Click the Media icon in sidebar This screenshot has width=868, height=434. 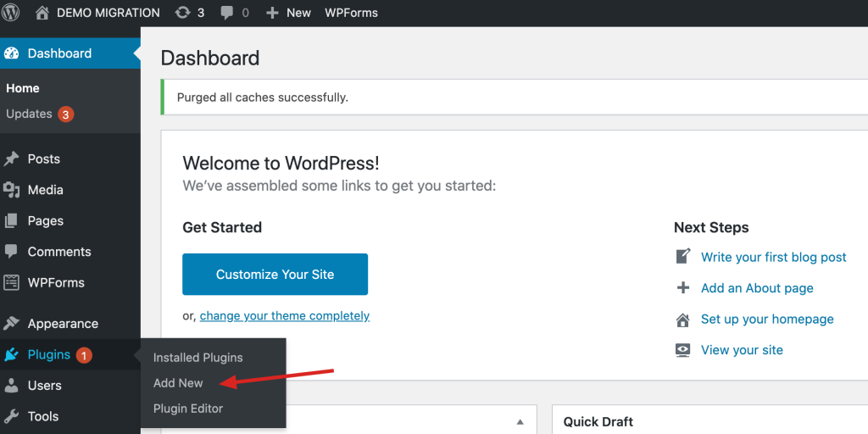click(12, 190)
